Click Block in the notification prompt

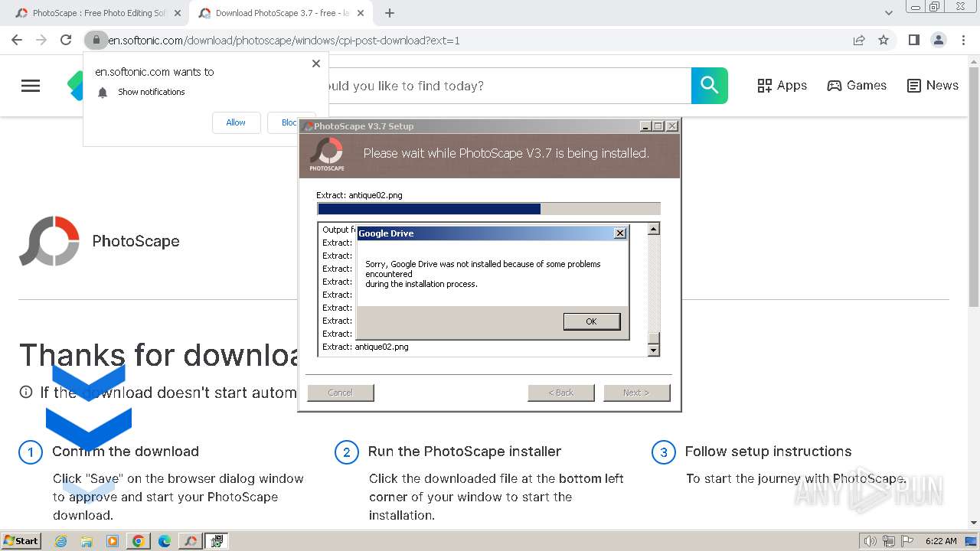point(291,122)
